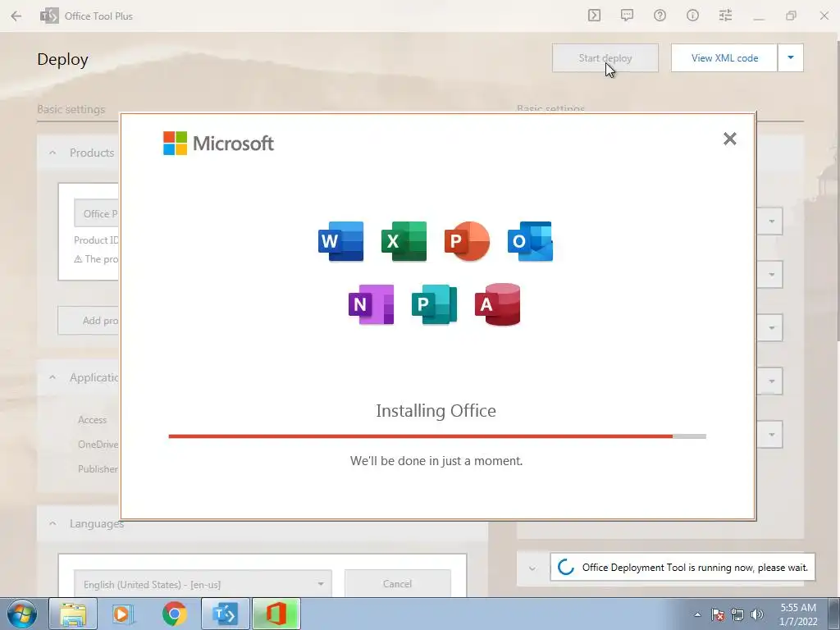Image resolution: width=840 pixels, height=630 pixels.
Task: Click the Excel icon in installer
Action: click(404, 241)
